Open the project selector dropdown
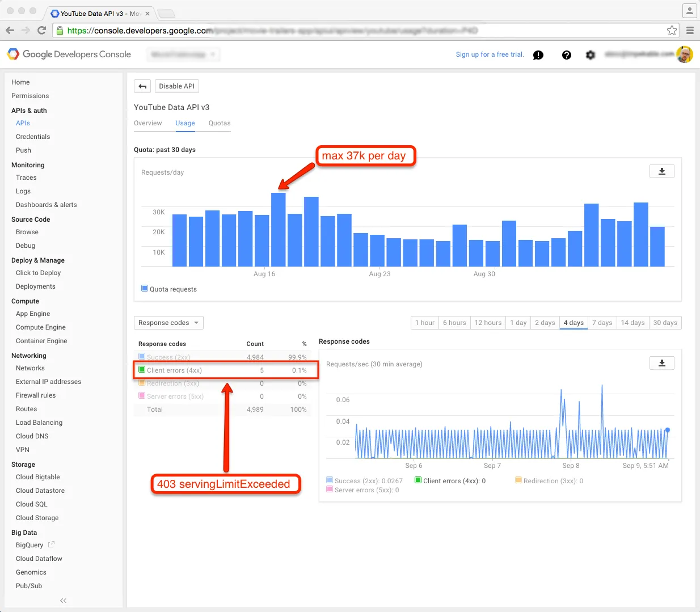Viewport: 700px width, 612px height. pyautogui.click(x=183, y=54)
